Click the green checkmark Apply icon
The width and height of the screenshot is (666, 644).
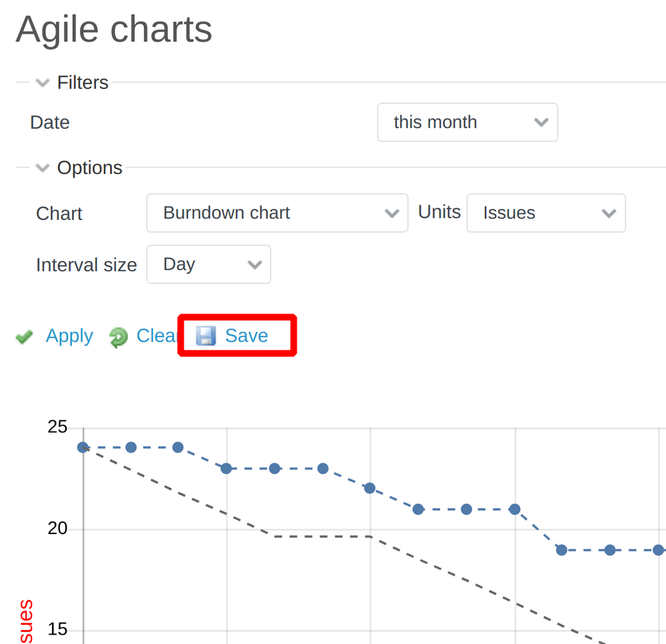coord(24,336)
